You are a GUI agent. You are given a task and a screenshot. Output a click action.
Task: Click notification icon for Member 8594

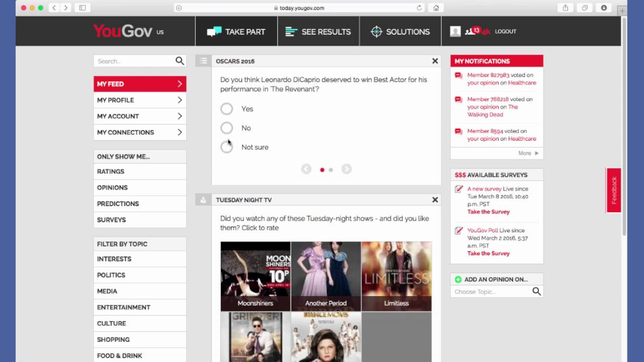pos(458,131)
